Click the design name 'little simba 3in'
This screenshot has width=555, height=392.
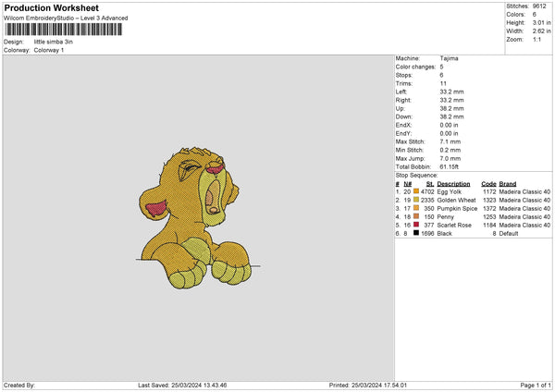click(54, 42)
